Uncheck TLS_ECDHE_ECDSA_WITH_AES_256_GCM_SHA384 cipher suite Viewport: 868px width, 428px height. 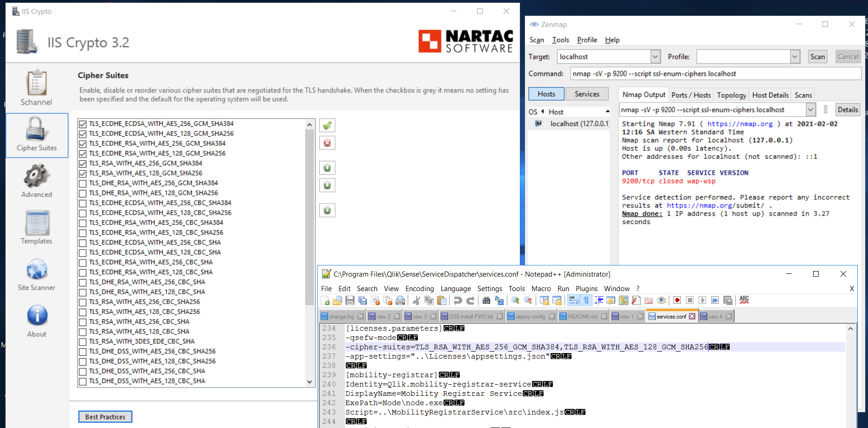pos(82,123)
